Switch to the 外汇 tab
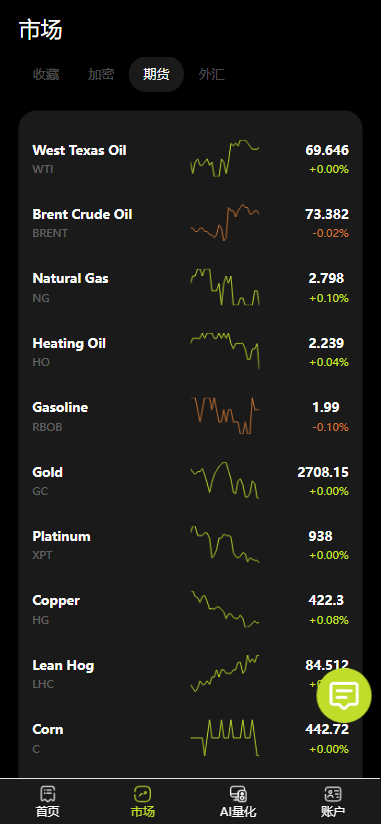This screenshot has height=824, width=381. pyautogui.click(x=211, y=75)
